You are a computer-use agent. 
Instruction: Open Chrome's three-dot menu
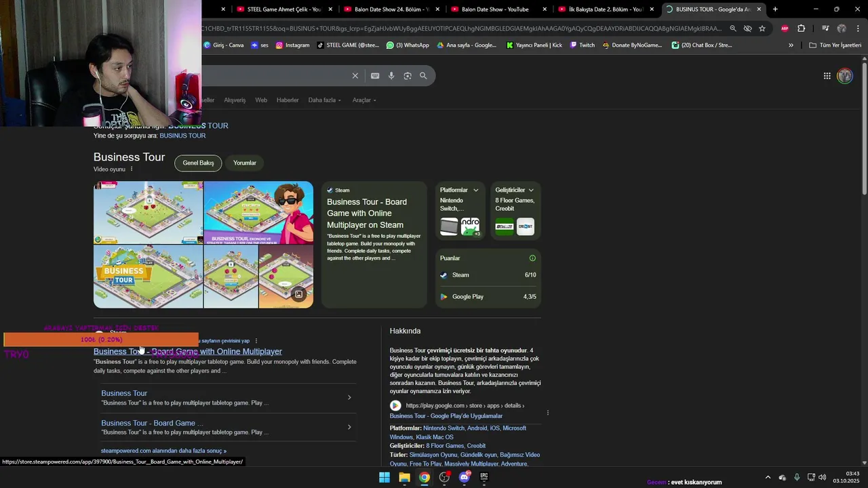[858, 28]
